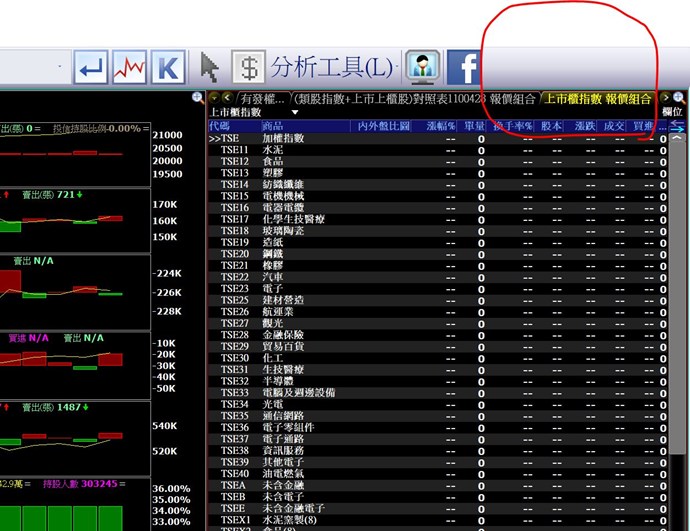This screenshot has height=531, width=690.
Task: Open the 分析工具(L) menu
Action: [334, 68]
